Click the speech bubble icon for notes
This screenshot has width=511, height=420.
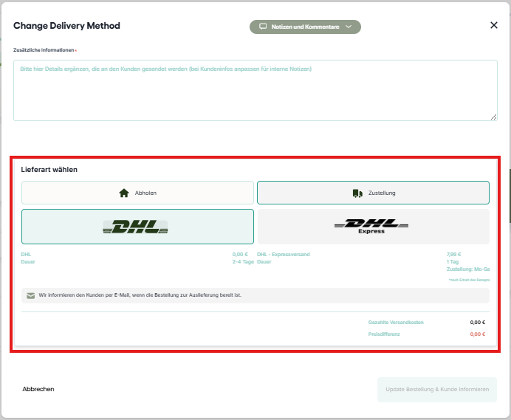click(x=262, y=27)
